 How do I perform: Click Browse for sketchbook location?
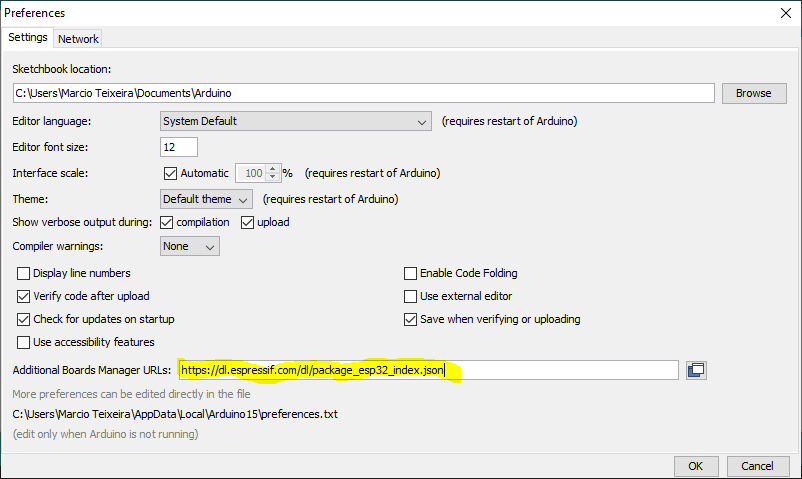coord(753,93)
